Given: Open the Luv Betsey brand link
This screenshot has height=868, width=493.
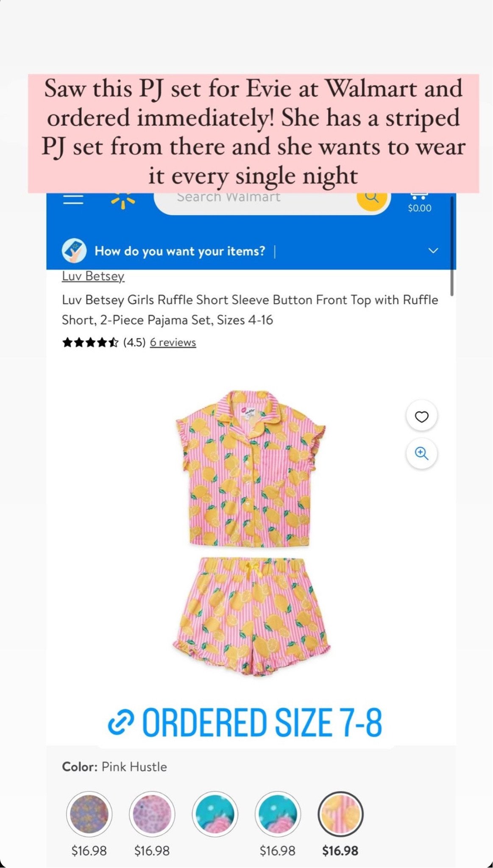Looking at the screenshot, I should [93, 276].
